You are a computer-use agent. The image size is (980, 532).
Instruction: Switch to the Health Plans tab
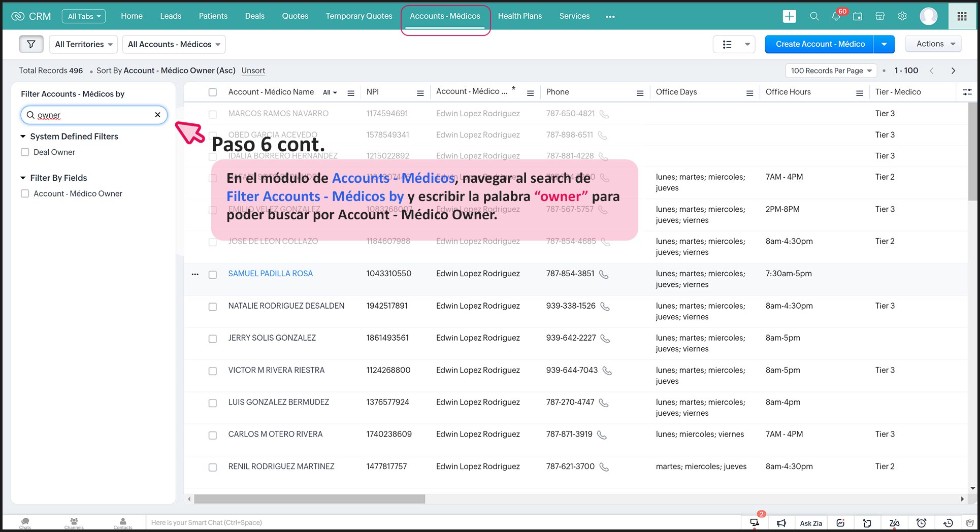[519, 16]
